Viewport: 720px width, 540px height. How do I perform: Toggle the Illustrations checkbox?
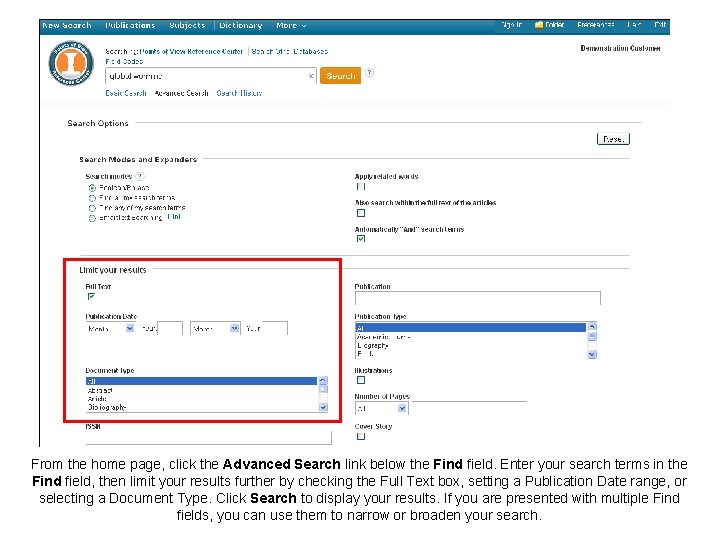click(361, 380)
